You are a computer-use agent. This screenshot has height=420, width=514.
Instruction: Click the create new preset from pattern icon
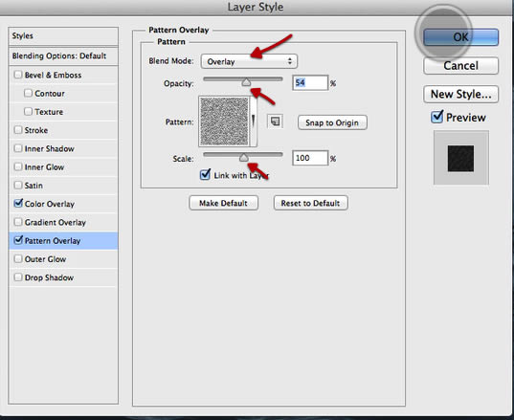[x=275, y=122]
